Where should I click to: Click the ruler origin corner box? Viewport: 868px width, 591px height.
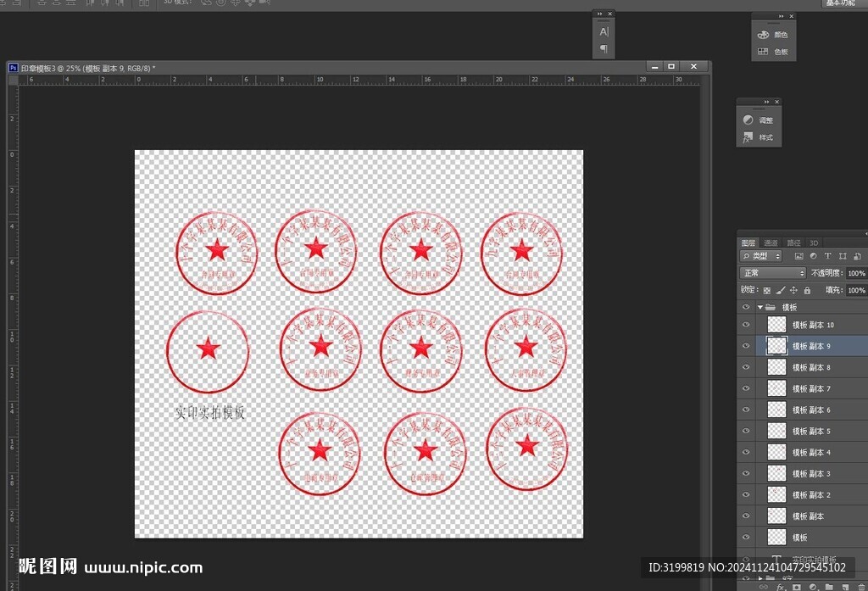coord(13,81)
